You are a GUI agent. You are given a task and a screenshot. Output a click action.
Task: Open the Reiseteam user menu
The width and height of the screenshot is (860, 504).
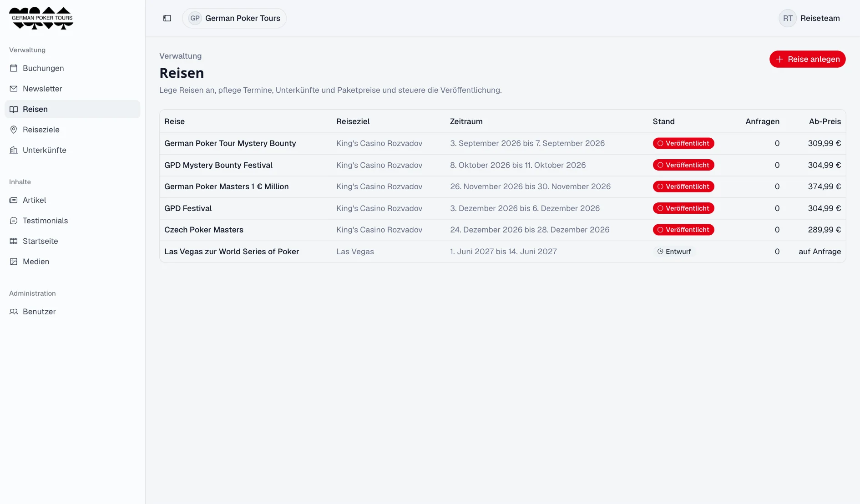810,18
